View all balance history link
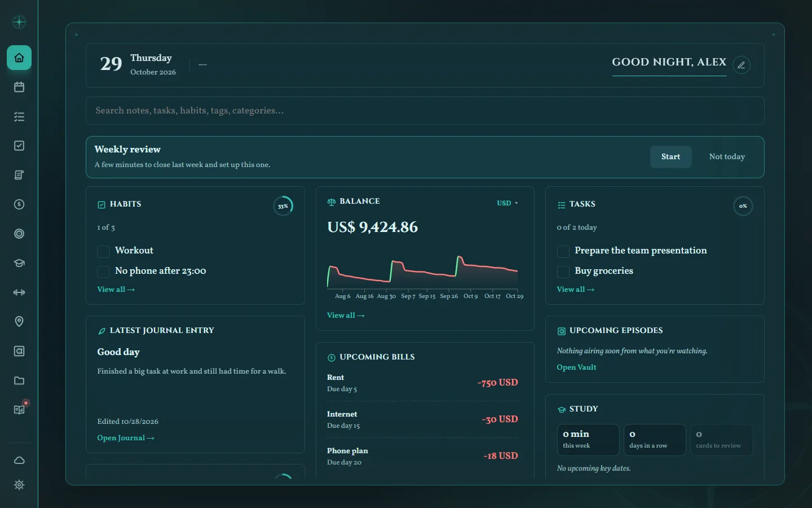This screenshot has width=812, height=508. point(346,316)
